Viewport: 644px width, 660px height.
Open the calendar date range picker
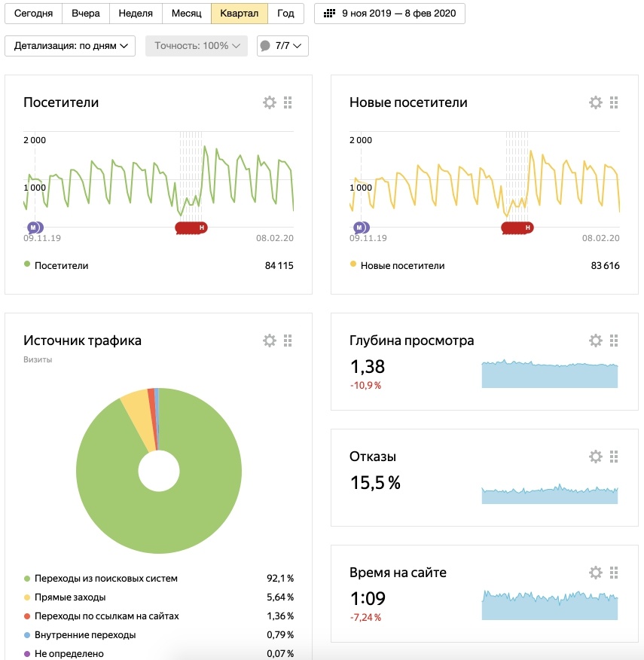pos(389,14)
